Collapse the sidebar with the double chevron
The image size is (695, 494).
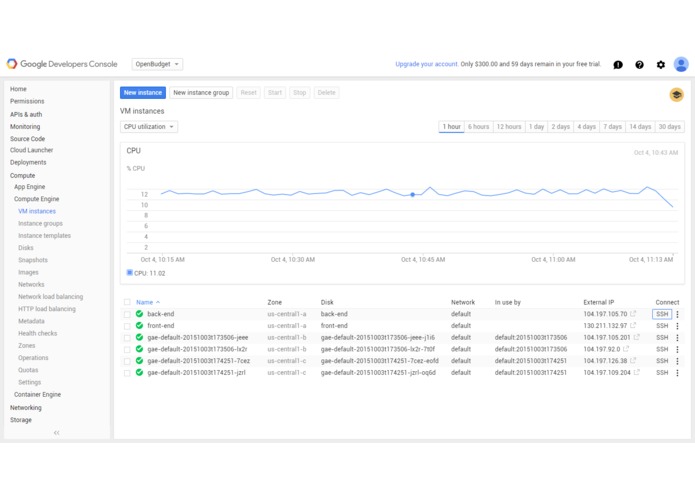[x=56, y=432]
